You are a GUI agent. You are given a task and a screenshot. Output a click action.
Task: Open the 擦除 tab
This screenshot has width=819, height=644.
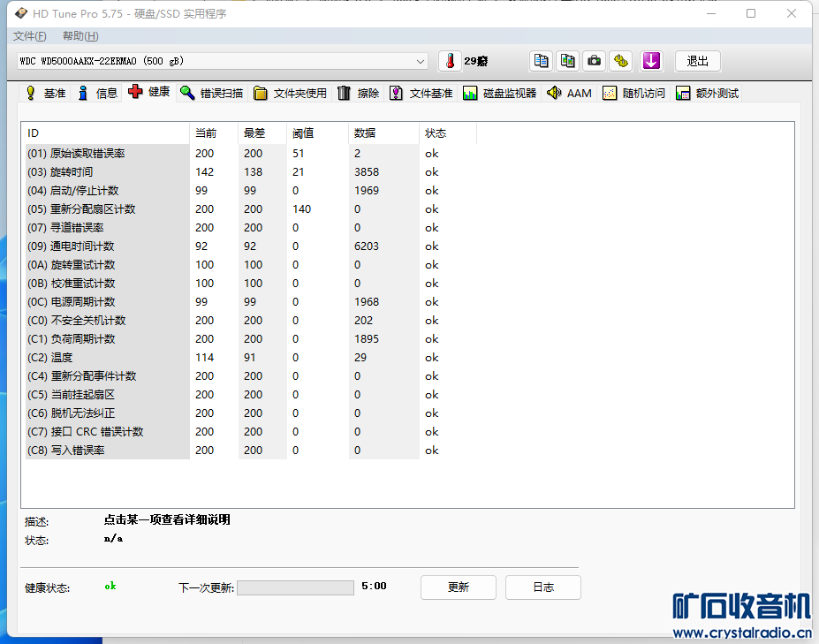tap(359, 93)
